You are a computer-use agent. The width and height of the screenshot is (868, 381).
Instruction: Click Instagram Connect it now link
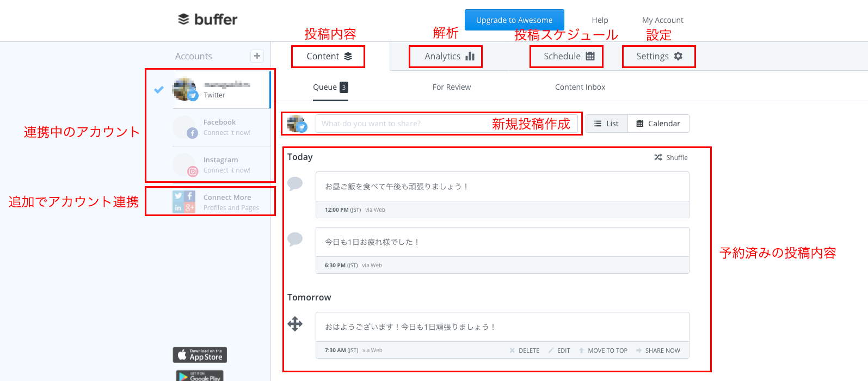point(227,170)
